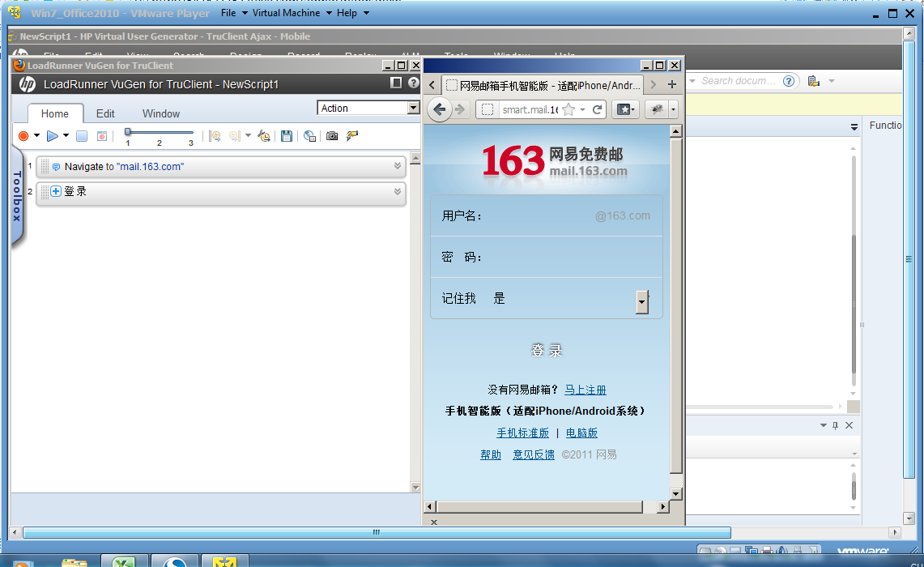924x567 pixels.
Task: Click the blue Replay play button
Action: point(52,136)
